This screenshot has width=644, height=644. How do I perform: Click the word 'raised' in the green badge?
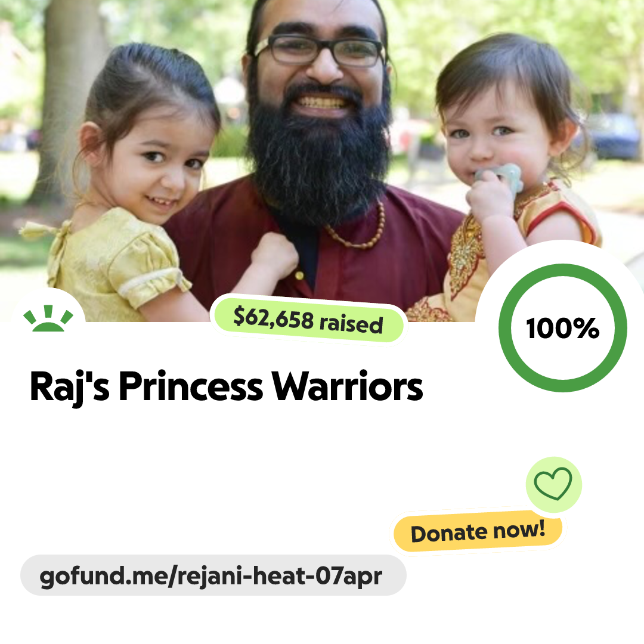click(352, 323)
